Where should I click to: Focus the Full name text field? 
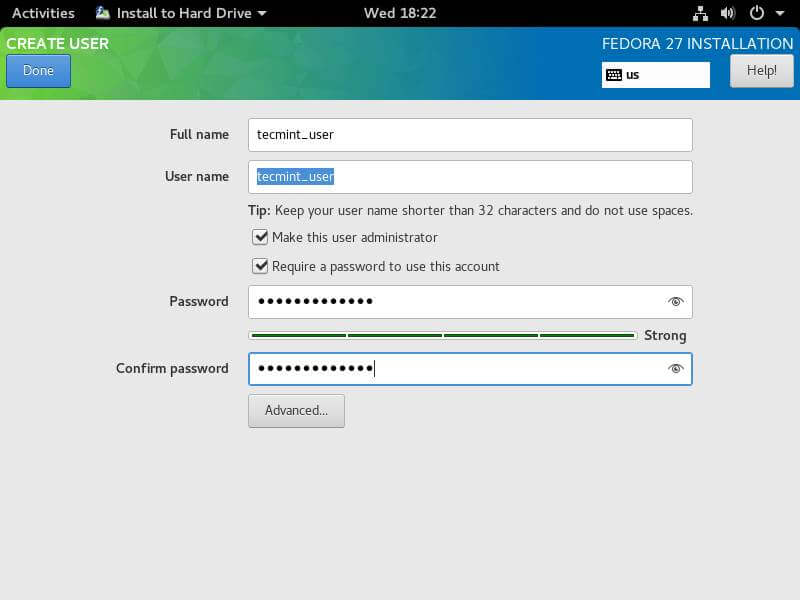pyautogui.click(x=470, y=134)
